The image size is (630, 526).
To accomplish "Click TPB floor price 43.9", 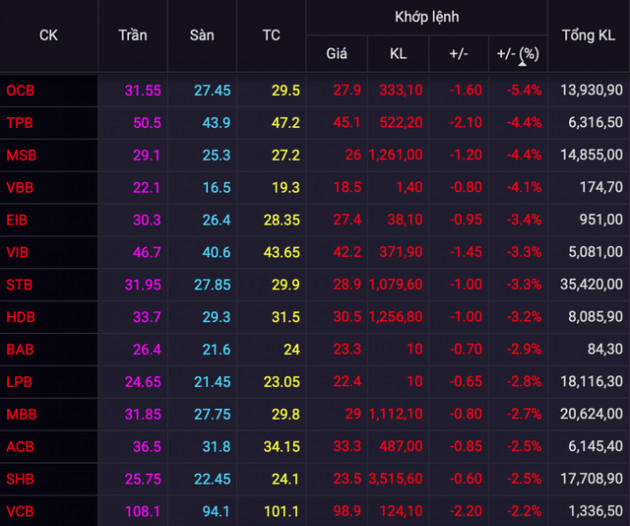I will coord(217,123).
